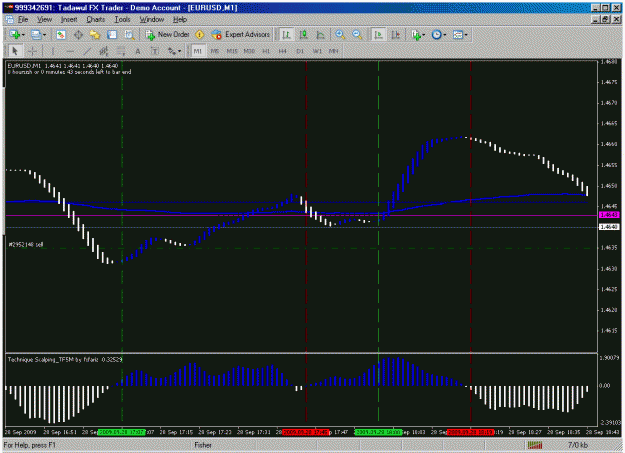Screen dimensions: 625x453
Task: Click the connection status bars icon
Action: 535,445
